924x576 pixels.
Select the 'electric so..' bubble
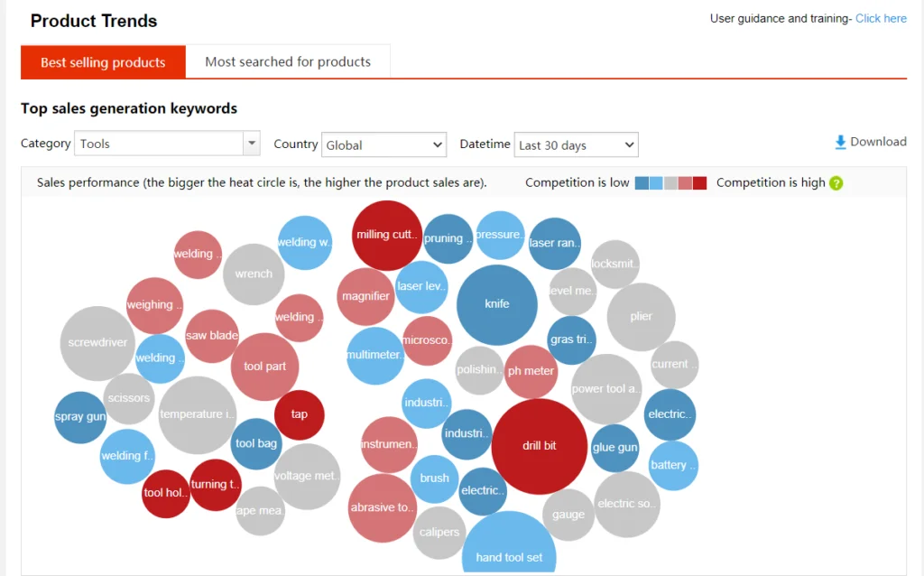(626, 504)
